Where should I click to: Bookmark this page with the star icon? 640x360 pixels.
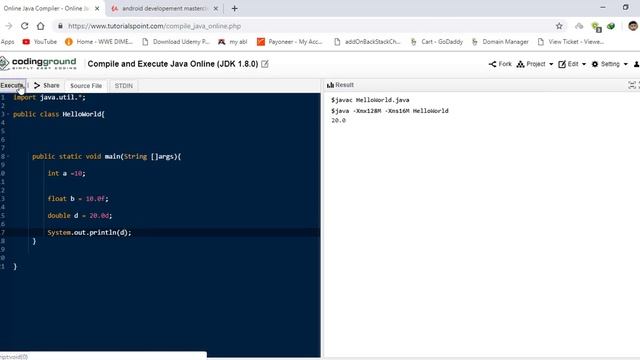point(559,26)
